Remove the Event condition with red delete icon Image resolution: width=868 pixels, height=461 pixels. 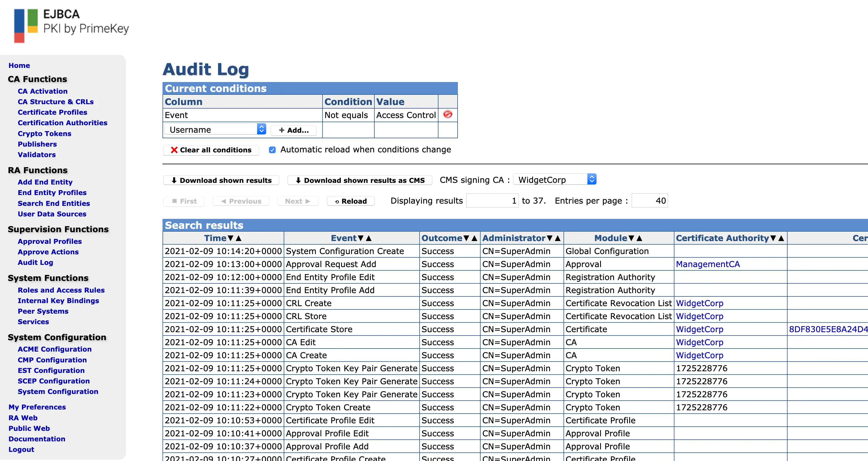point(448,114)
